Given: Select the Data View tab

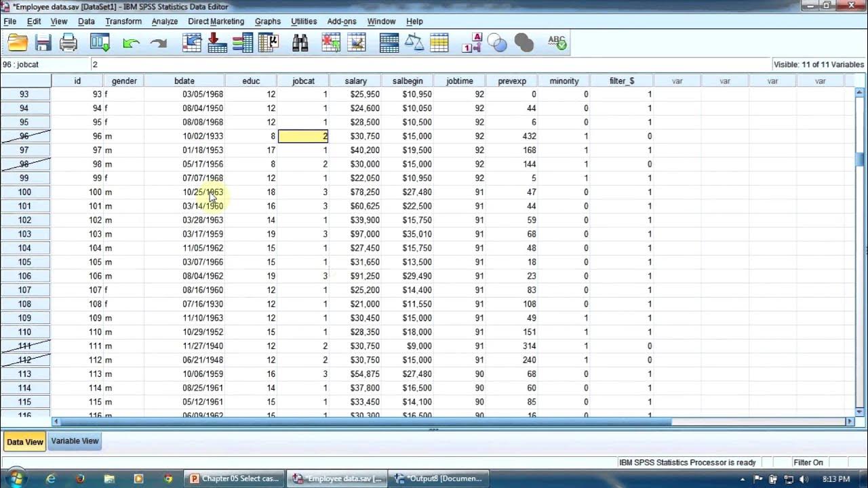Looking at the screenshot, I should pyautogui.click(x=24, y=442).
